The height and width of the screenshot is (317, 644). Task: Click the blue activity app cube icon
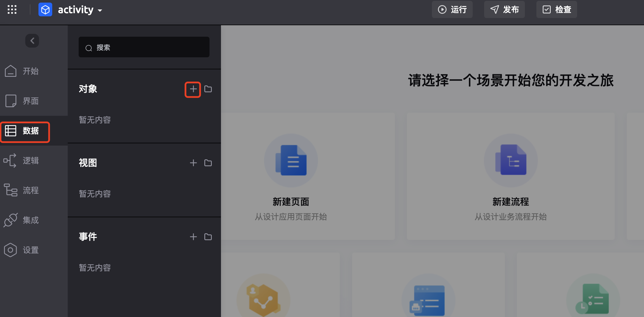click(x=45, y=10)
